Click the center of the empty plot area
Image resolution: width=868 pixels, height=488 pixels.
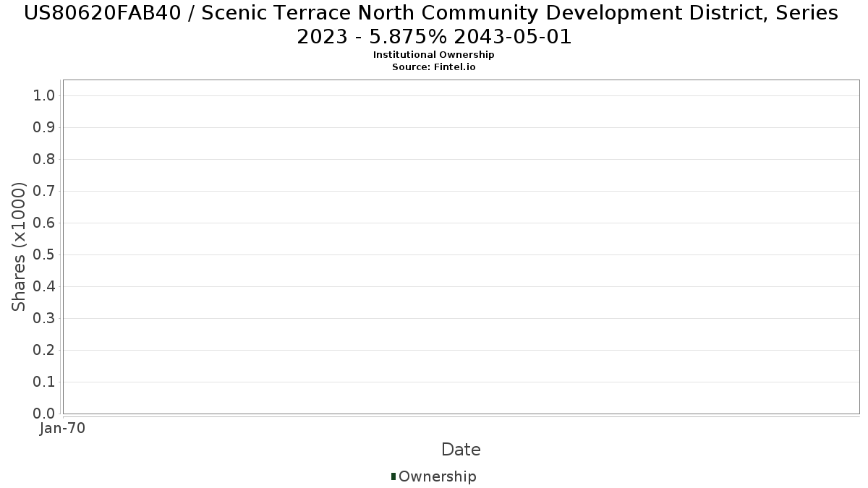(461, 247)
